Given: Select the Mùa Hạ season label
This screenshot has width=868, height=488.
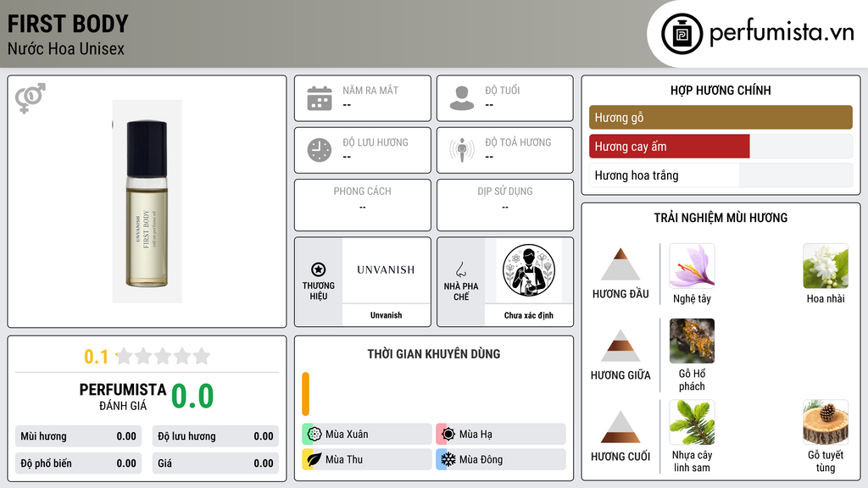Looking at the screenshot, I should point(476,435).
